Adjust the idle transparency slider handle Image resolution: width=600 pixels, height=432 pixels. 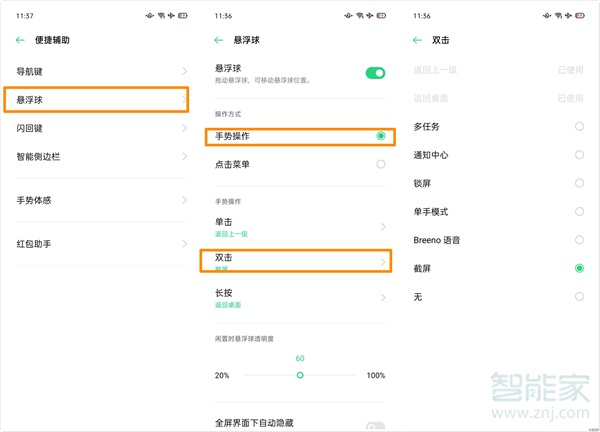coord(300,375)
